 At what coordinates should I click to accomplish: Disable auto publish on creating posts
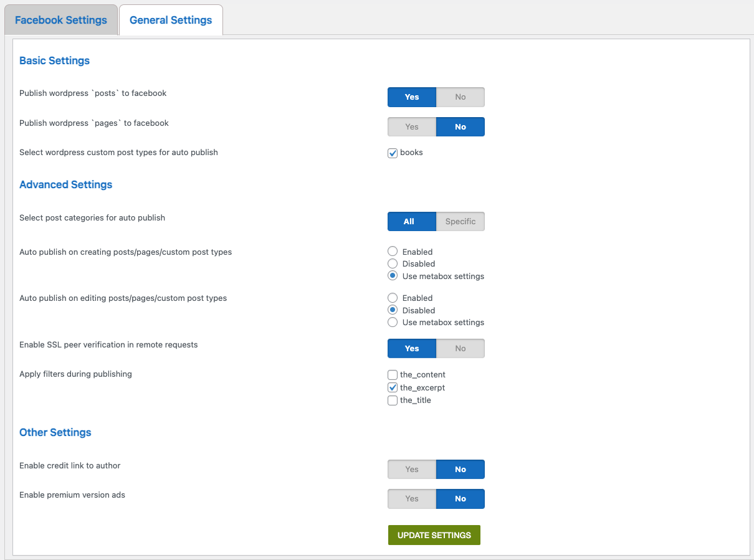click(x=393, y=263)
